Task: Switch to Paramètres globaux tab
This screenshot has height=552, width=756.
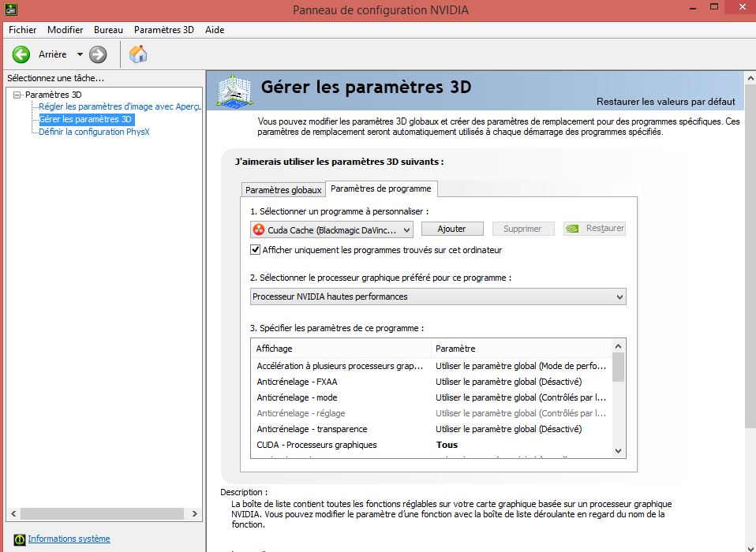Action: point(283,190)
